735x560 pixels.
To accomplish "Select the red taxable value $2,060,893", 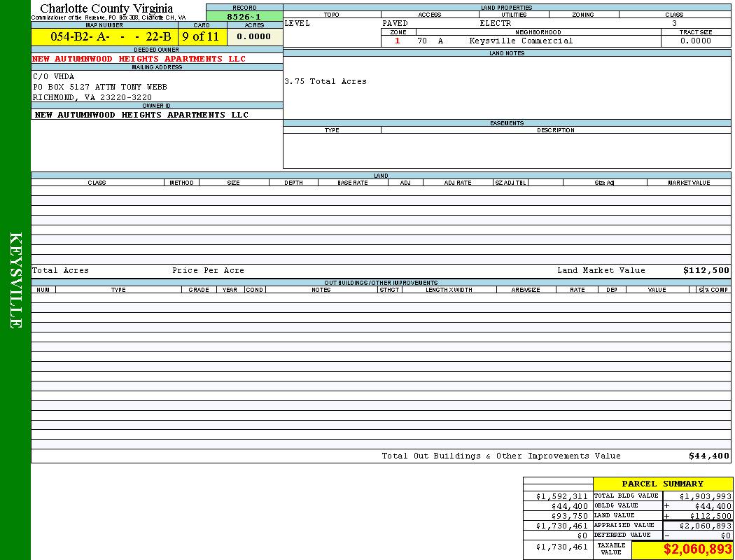I will (697, 549).
